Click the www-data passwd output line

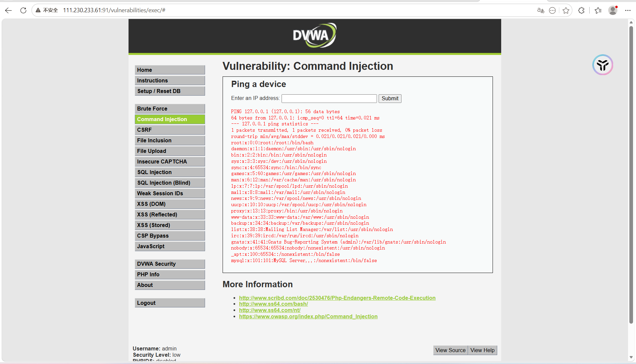(300, 217)
